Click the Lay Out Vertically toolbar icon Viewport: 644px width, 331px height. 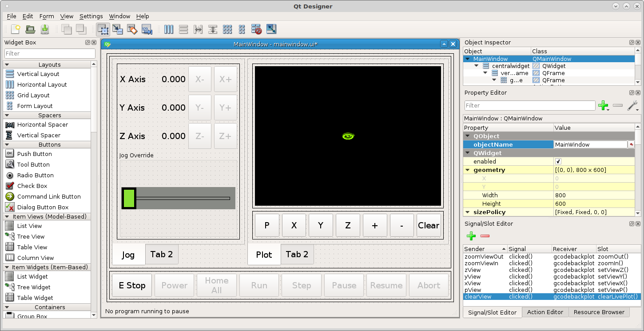[183, 29]
